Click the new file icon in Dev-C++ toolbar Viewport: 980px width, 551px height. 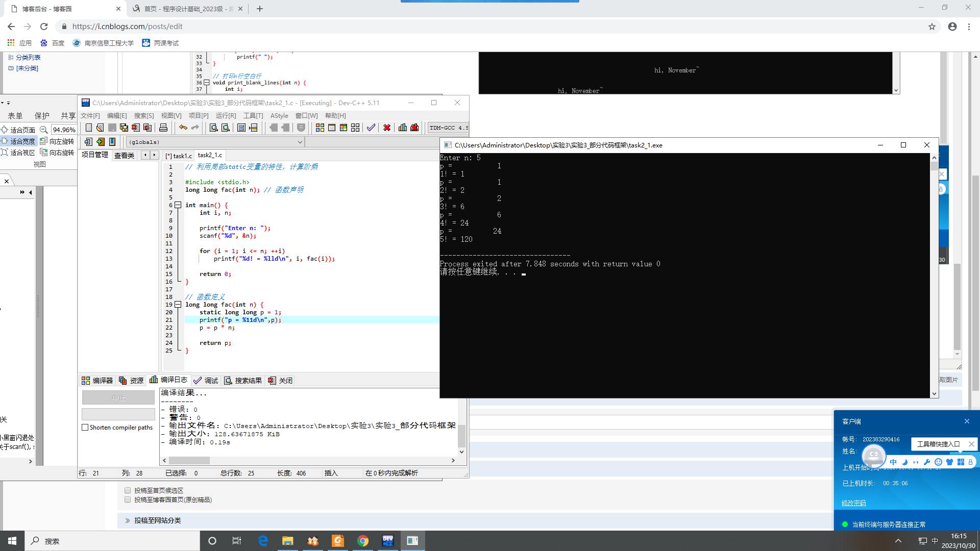coord(89,128)
